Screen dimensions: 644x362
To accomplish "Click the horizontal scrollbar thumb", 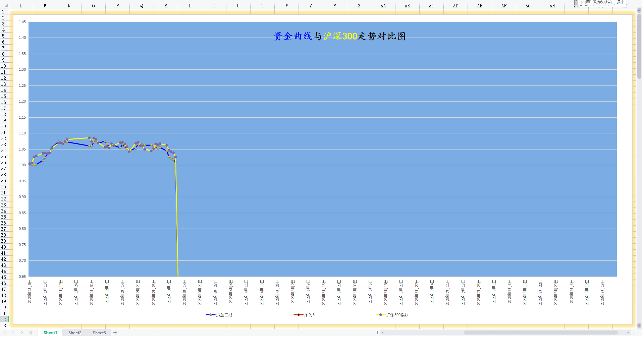I will click(540, 333).
